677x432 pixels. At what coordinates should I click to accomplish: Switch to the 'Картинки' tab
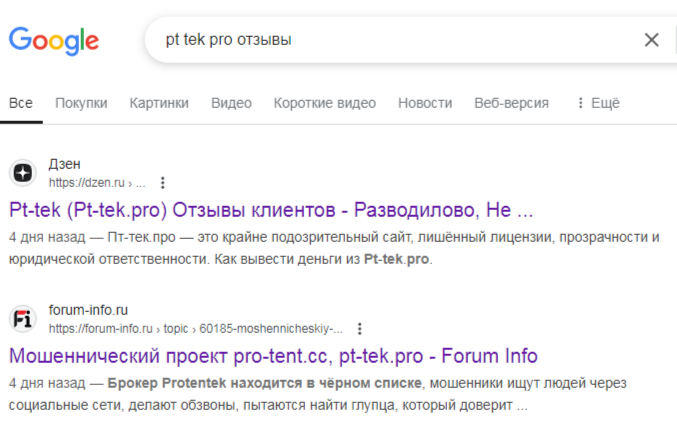pyautogui.click(x=159, y=103)
